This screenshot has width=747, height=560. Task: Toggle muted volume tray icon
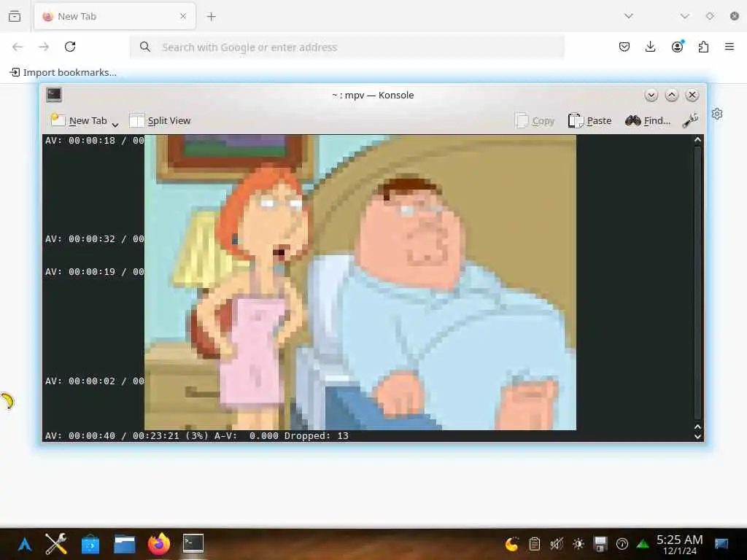(x=556, y=543)
